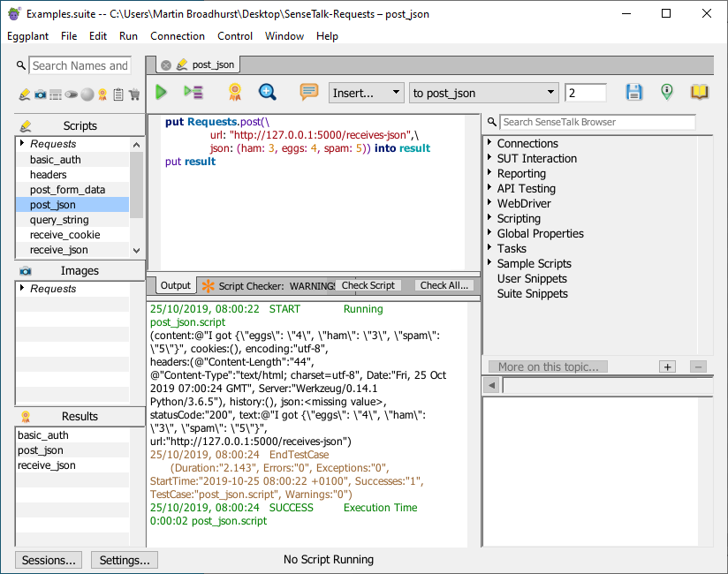Expand the Global Properties category
728x574 pixels.
coord(489,232)
